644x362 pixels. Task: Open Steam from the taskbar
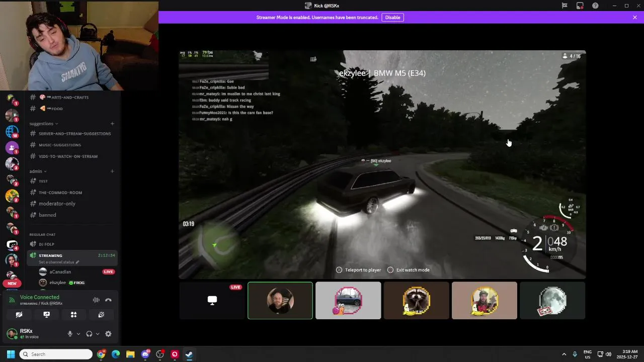point(189,354)
